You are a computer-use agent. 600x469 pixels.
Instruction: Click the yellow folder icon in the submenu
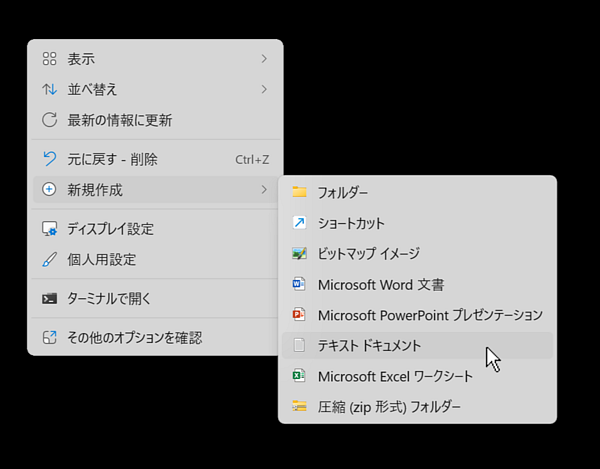[299, 192]
